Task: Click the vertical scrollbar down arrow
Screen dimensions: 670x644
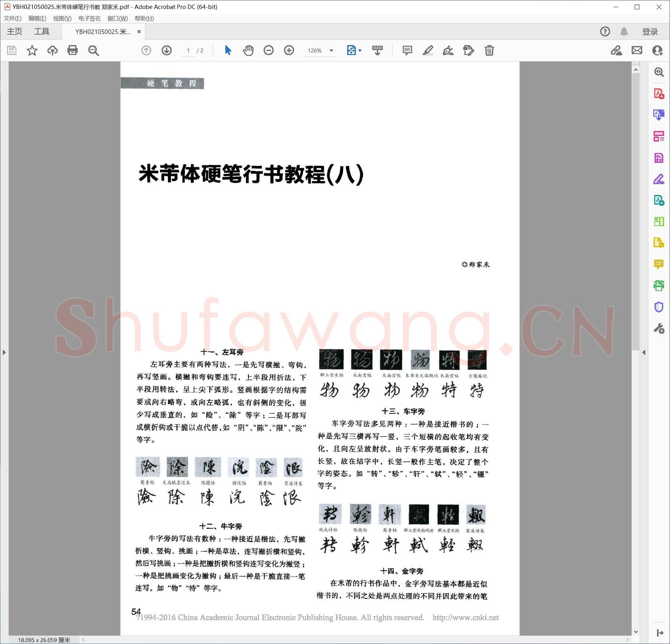Action: pyautogui.click(x=636, y=632)
